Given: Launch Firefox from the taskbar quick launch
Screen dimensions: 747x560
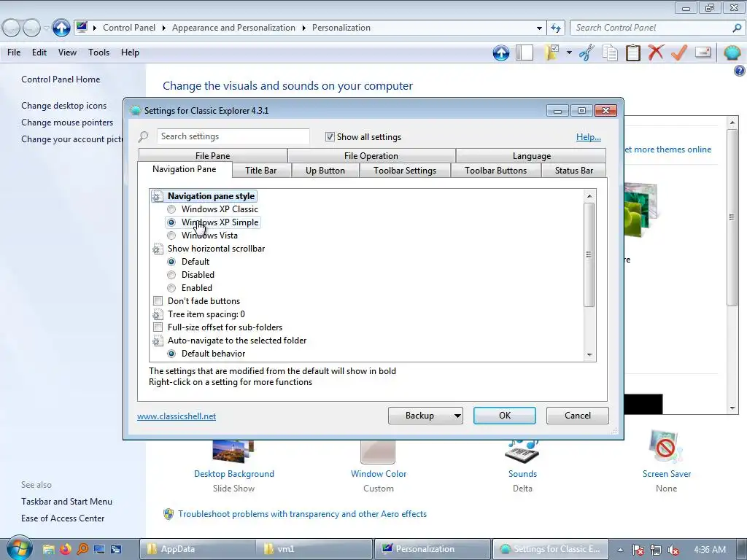Looking at the screenshot, I should 65,549.
